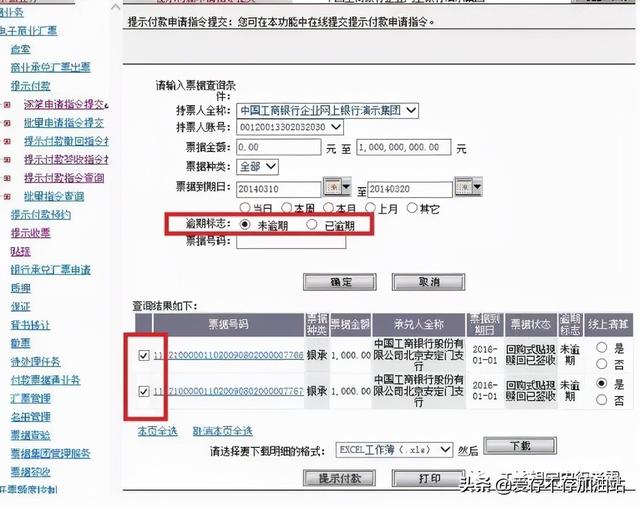Open 批量指令查询 in the sidebar
Screen dimensions: 640x508
(x=54, y=197)
